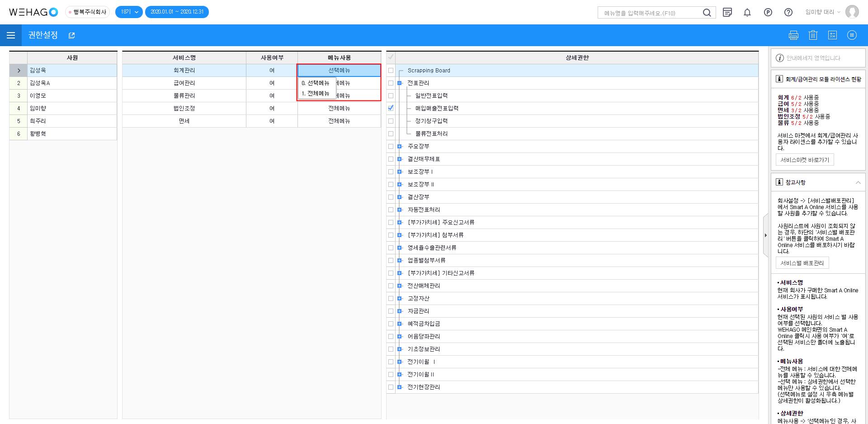Enable the 일반전표입력 checkbox

pos(391,96)
